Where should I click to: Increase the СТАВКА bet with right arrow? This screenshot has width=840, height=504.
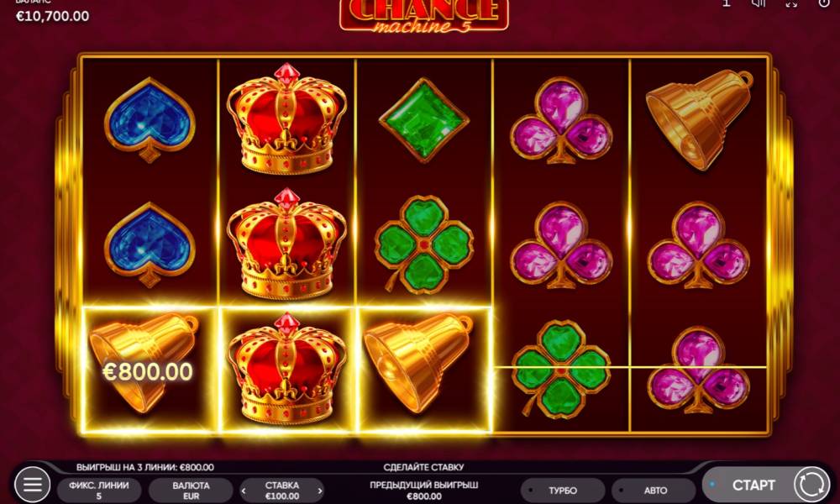[320, 491]
